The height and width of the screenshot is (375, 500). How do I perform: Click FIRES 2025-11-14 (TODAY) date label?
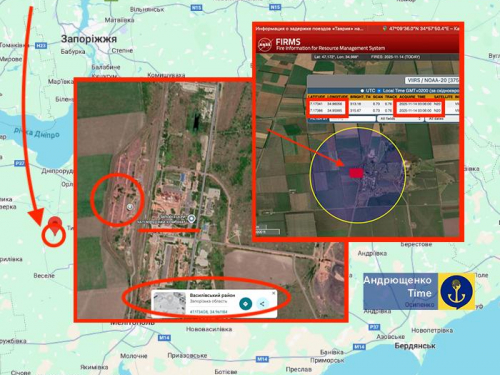395,57
